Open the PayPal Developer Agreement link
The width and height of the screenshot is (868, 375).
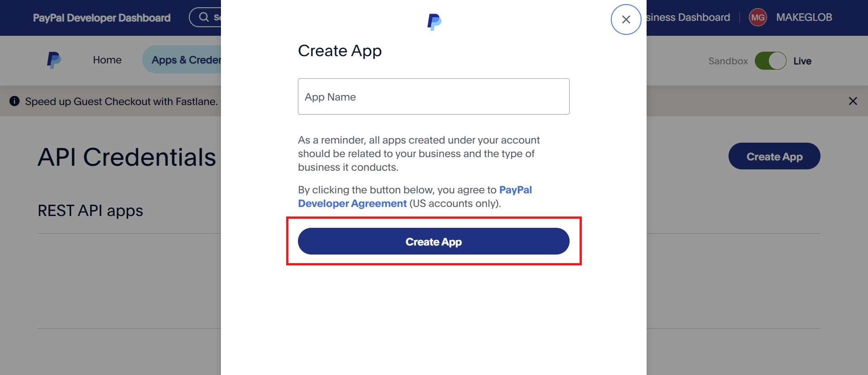pos(415,197)
